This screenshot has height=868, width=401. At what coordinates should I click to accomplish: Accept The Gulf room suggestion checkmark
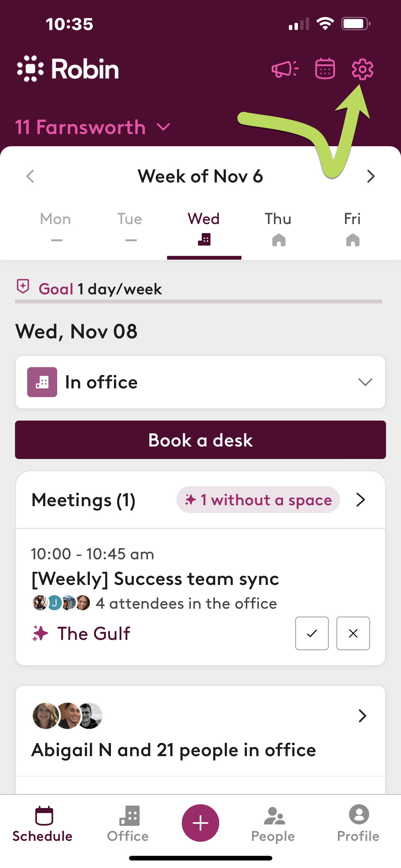tap(312, 633)
